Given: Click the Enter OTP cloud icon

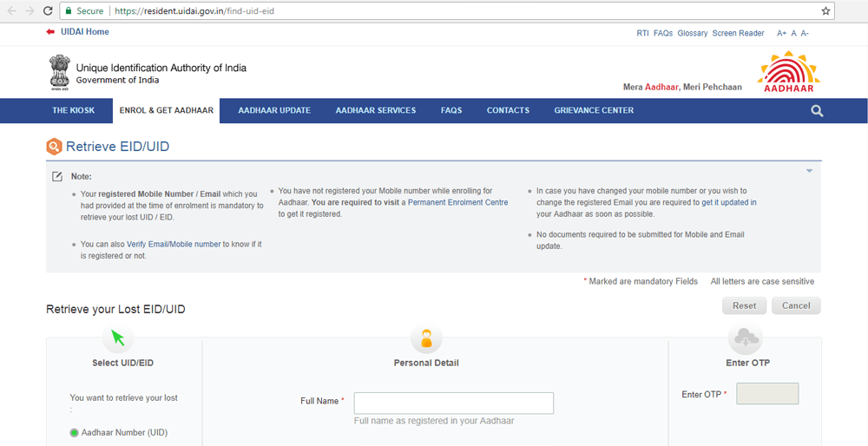Looking at the screenshot, I should click(x=746, y=338).
